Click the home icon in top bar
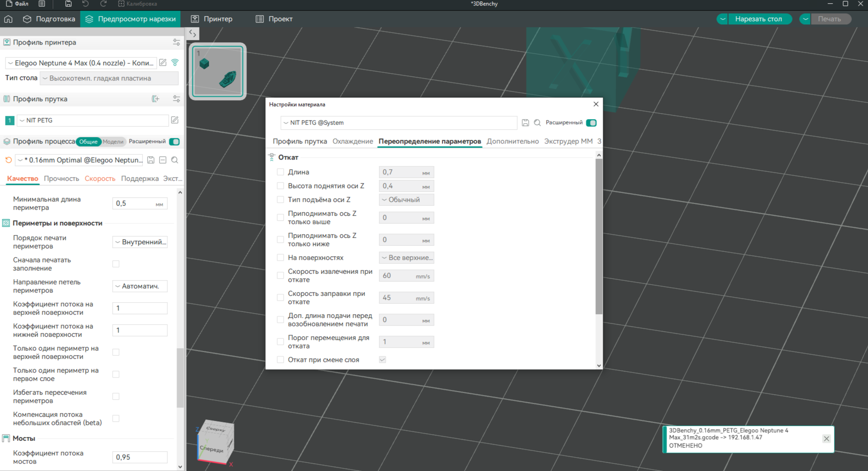 point(8,19)
